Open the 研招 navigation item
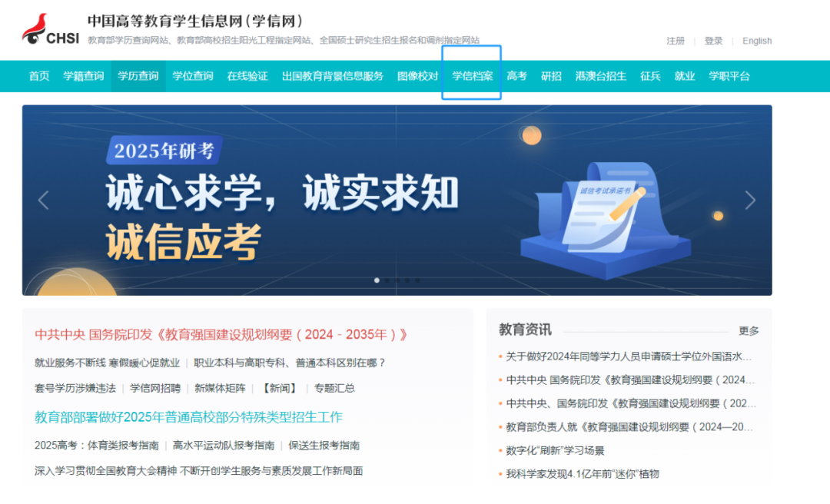Image resolution: width=830 pixels, height=504 pixels. (x=551, y=76)
